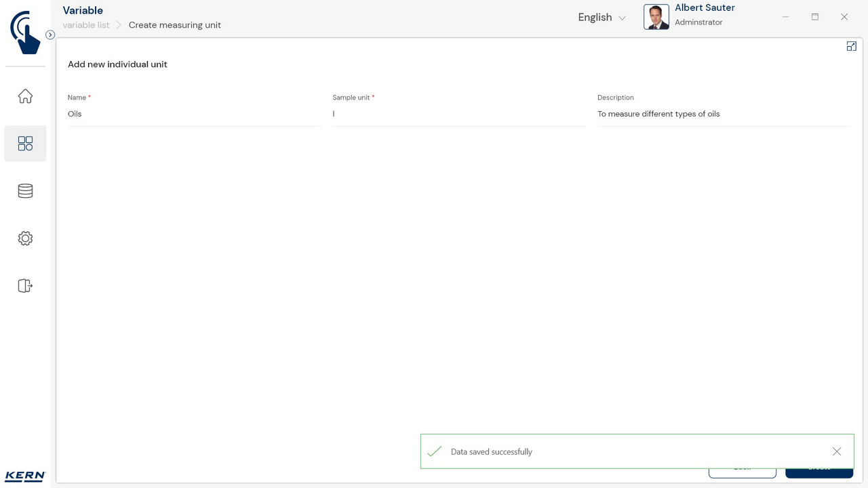The height and width of the screenshot is (488, 868).
Task: Expand the sidebar with arrow toggle
Action: pos(50,35)
